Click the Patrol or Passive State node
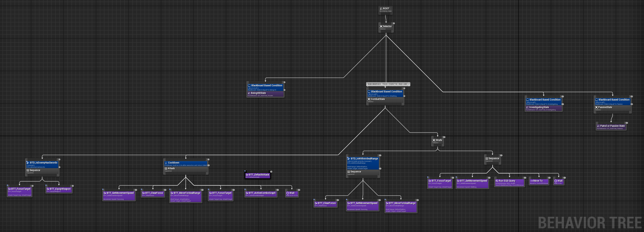The height and width of the screenshot is (232, 644). (611, 127)
